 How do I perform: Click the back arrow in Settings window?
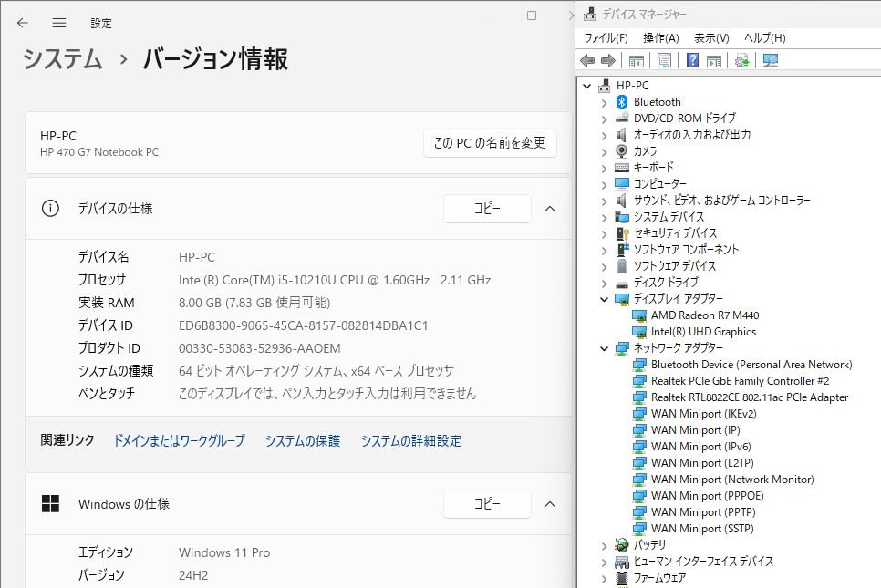click(x=23, y=23)
